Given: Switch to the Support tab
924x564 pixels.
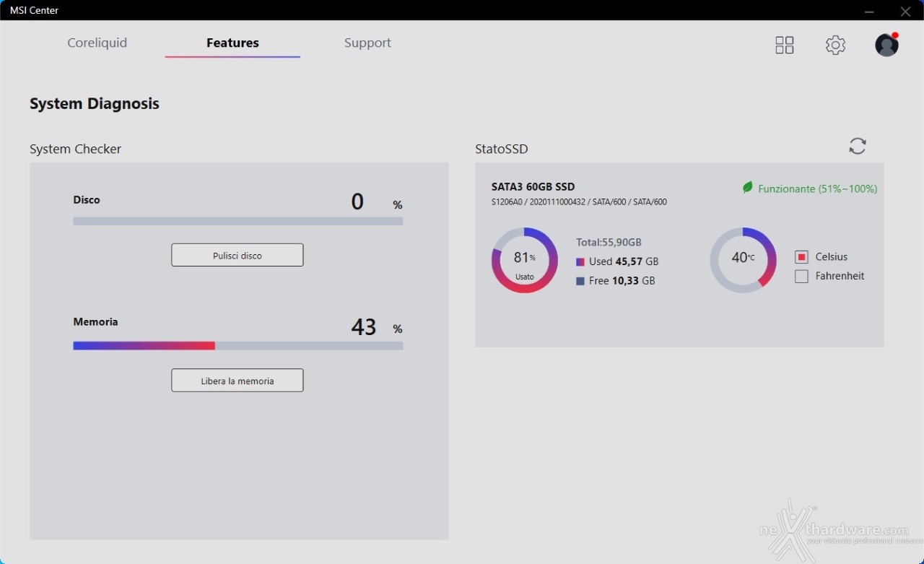Looking at the screenshot, I should [x=367, y=43].
